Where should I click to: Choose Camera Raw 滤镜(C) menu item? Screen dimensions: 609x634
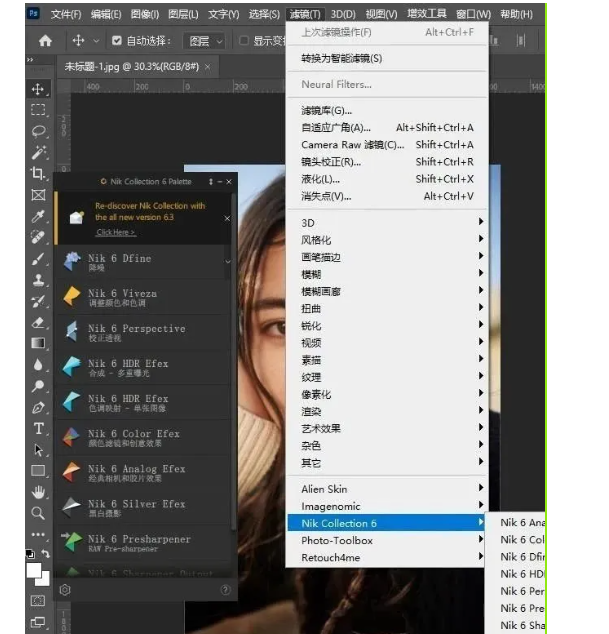tap(386, 144)
